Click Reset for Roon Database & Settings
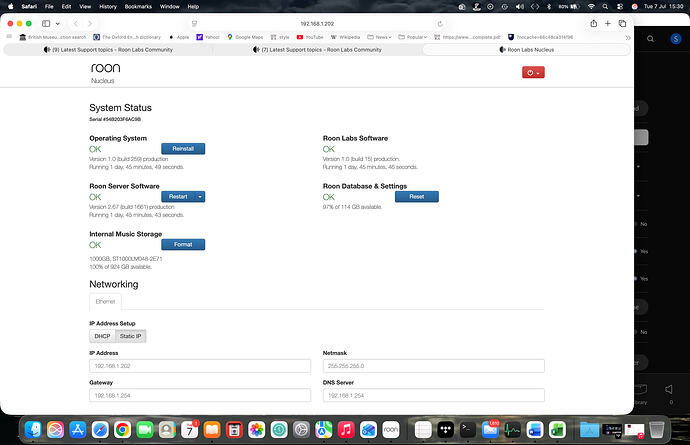Viewport: 690px width, 445px height. click(417, 197)
